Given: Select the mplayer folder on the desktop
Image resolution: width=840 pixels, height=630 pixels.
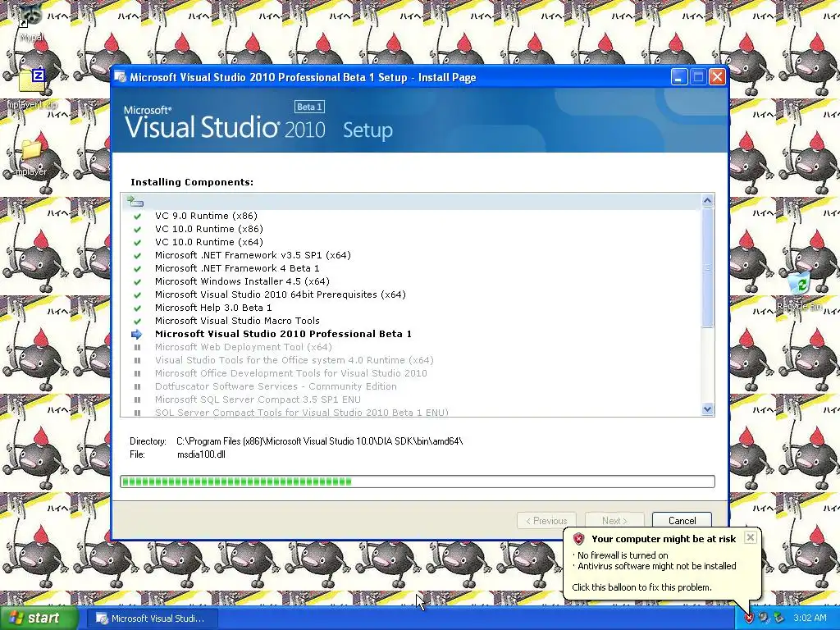Looking at the screenshot, I should [31, 158].
